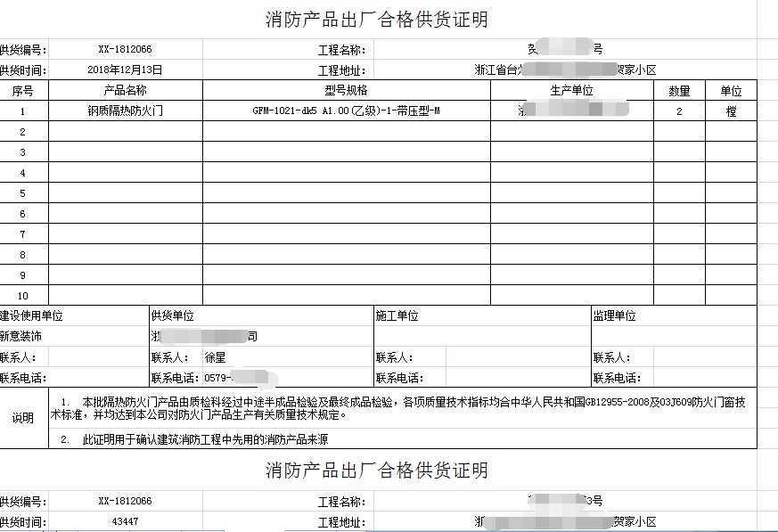Click the model cell starting with GFM-1021-dk5

[346, 111]
